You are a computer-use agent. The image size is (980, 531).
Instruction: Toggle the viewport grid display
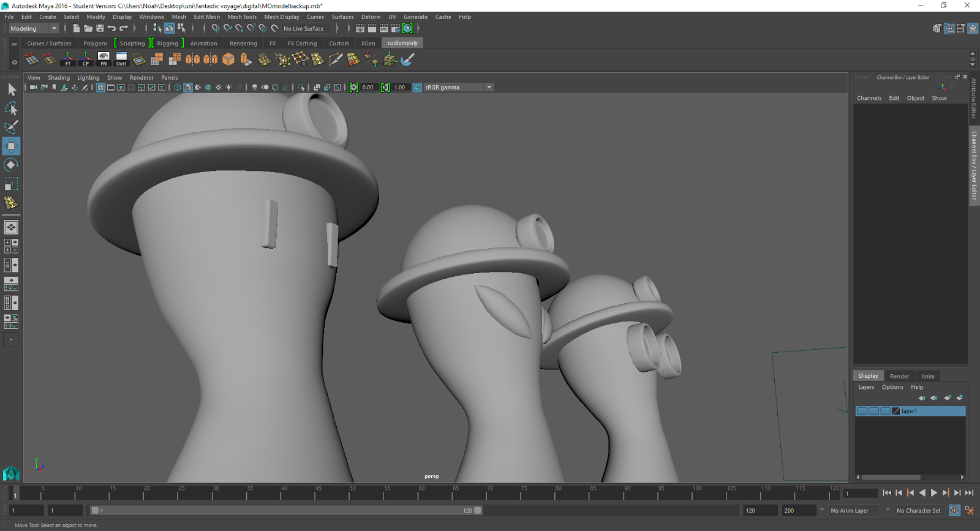tap(100, 88)
